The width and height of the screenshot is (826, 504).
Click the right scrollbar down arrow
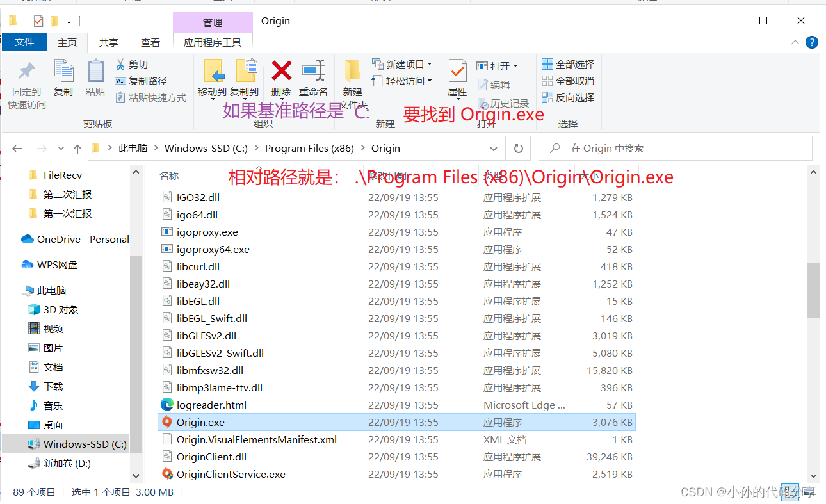[813, 476]
